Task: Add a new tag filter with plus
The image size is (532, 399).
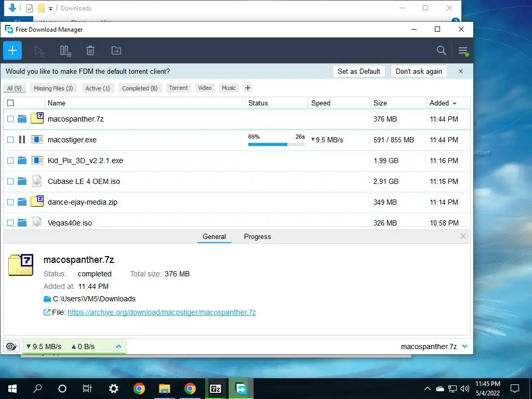Action: pyautogui.click(x=248, y=88)
